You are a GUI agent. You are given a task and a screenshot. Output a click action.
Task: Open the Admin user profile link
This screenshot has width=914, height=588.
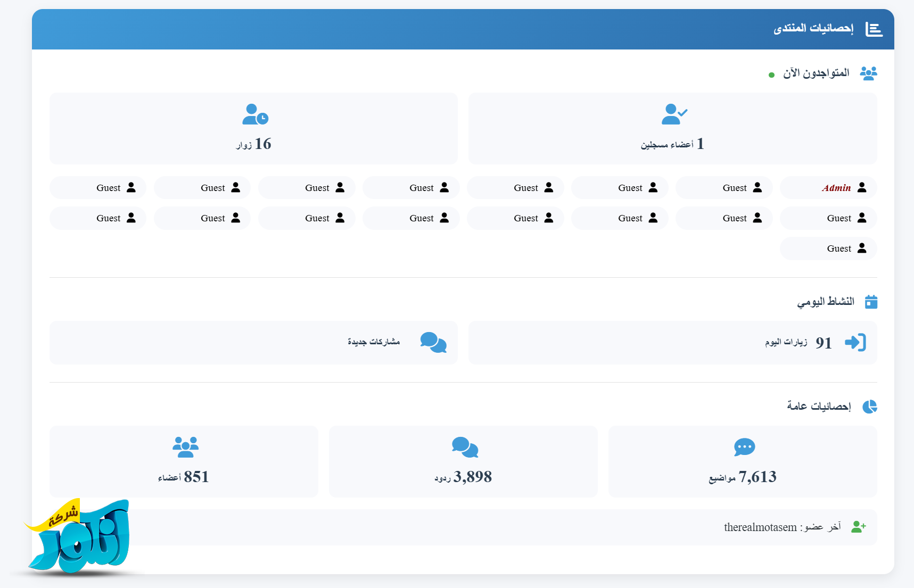tap(836, 188)
